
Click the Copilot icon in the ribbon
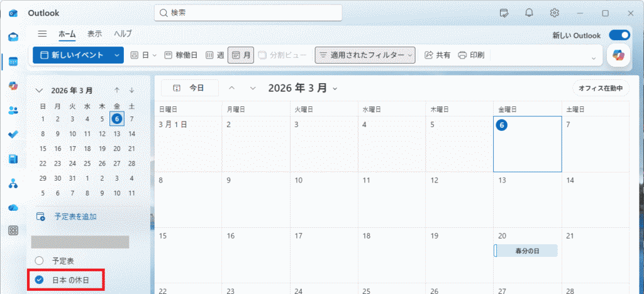(618, 55)
